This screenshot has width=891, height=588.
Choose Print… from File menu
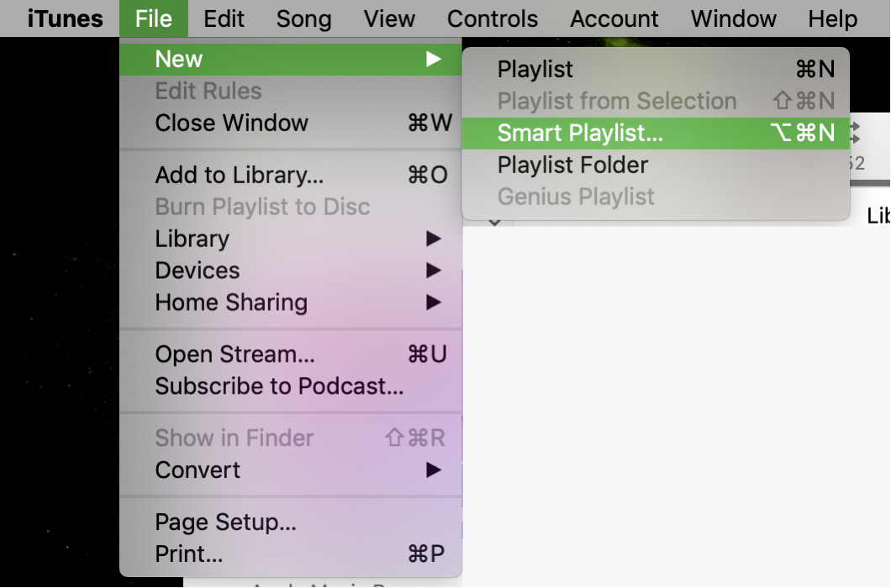point(290,554)
